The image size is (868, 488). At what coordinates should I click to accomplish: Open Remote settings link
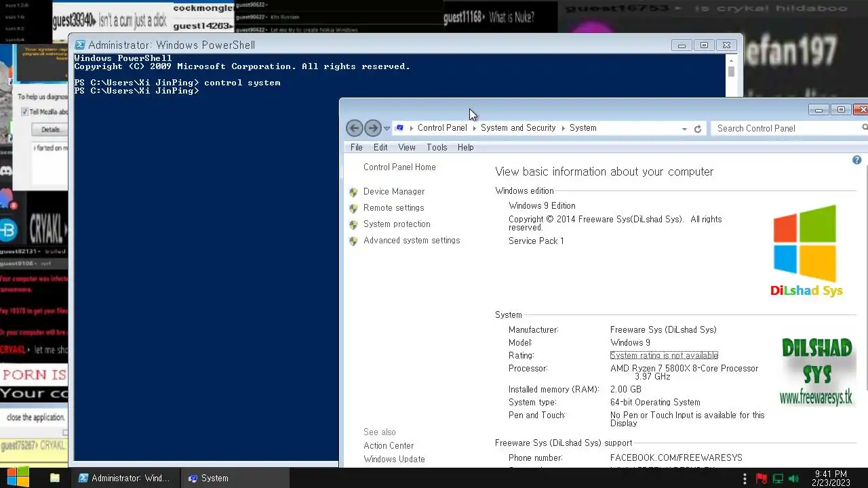[x=393, y=207]
